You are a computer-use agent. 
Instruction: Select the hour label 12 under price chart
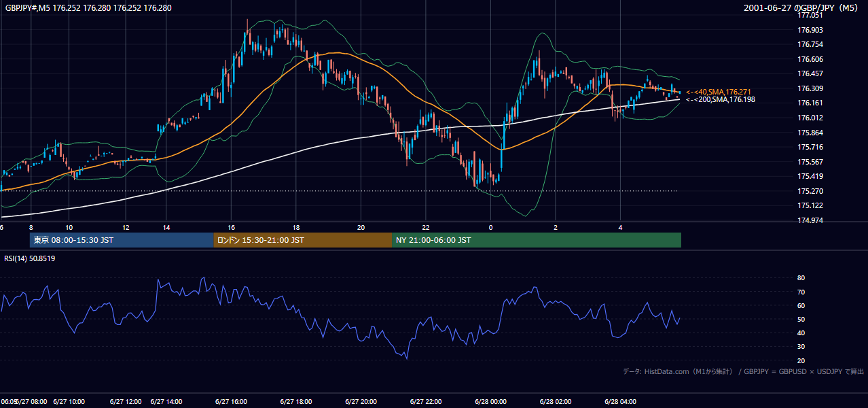126,227
